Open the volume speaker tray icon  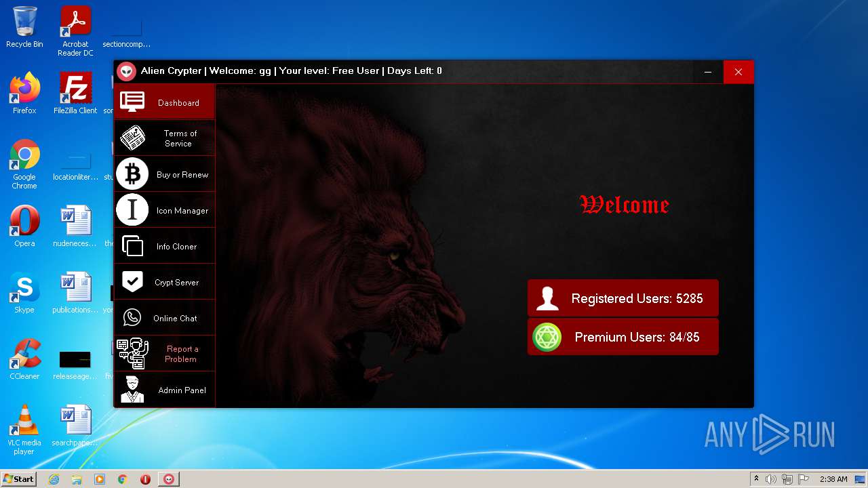point(771,479)
